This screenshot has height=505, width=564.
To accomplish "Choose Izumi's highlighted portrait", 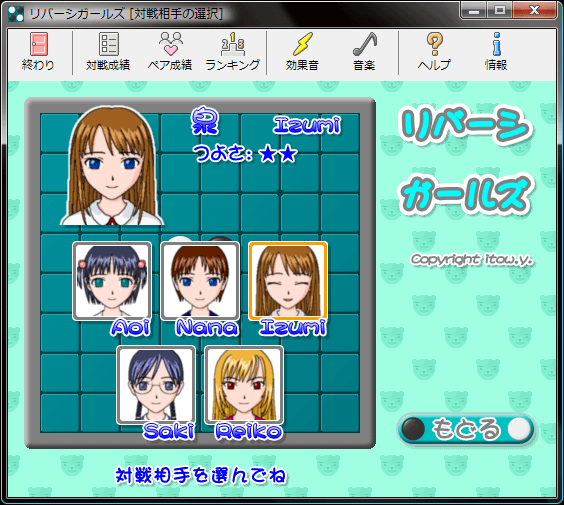I will click(x=288, y=281).
